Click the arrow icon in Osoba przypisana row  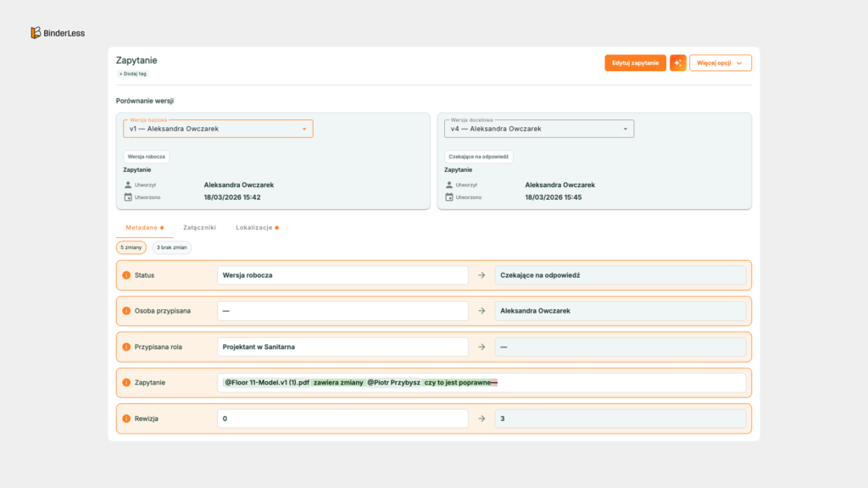point(481,311)
